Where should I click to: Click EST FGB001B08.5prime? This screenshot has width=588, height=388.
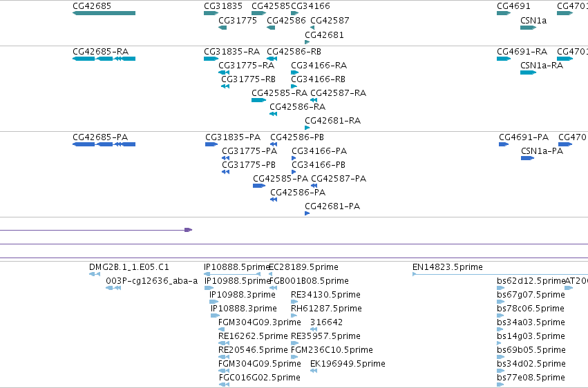click(x=274, y=288)
